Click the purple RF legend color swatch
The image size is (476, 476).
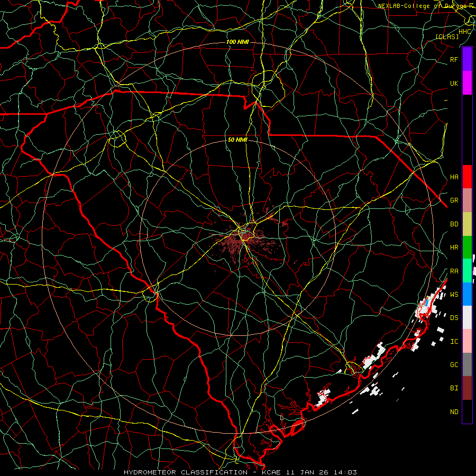coord(467,59)
